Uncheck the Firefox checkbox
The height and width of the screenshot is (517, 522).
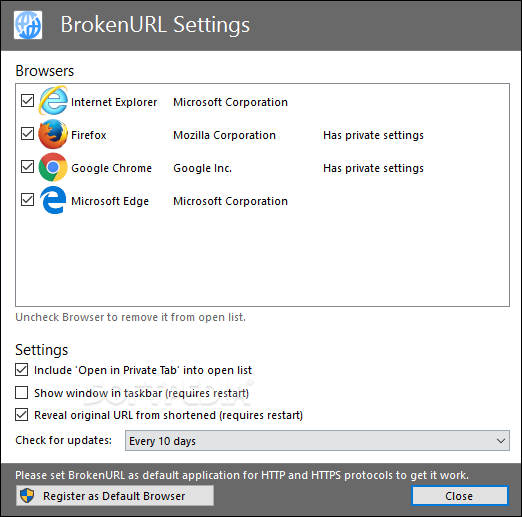tap(27, 133)
